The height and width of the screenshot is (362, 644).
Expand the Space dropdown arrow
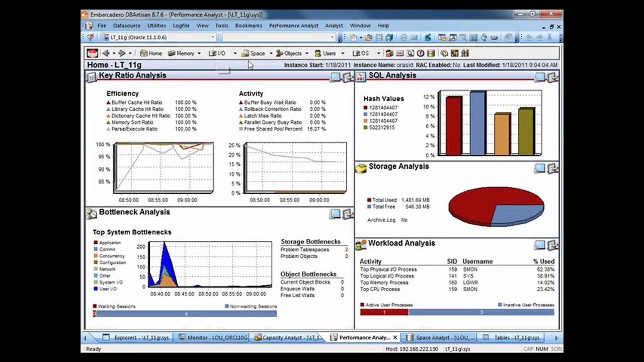(x=271, y=53)
